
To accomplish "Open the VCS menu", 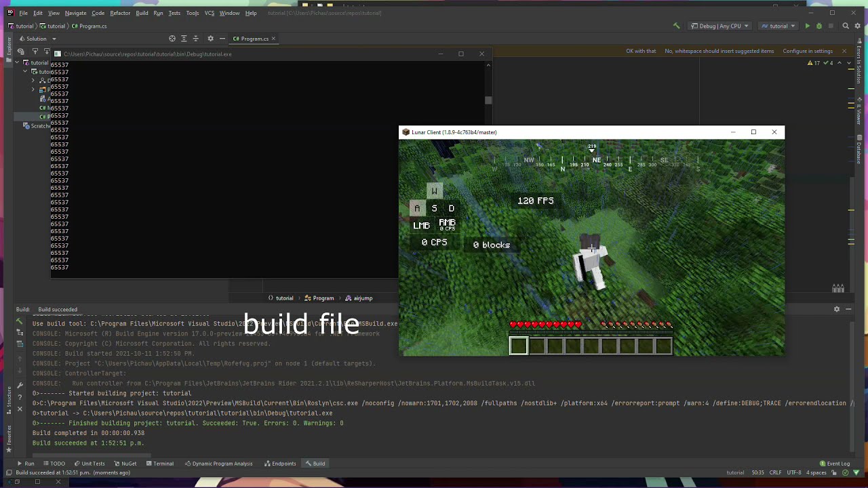I will (210, 13).
